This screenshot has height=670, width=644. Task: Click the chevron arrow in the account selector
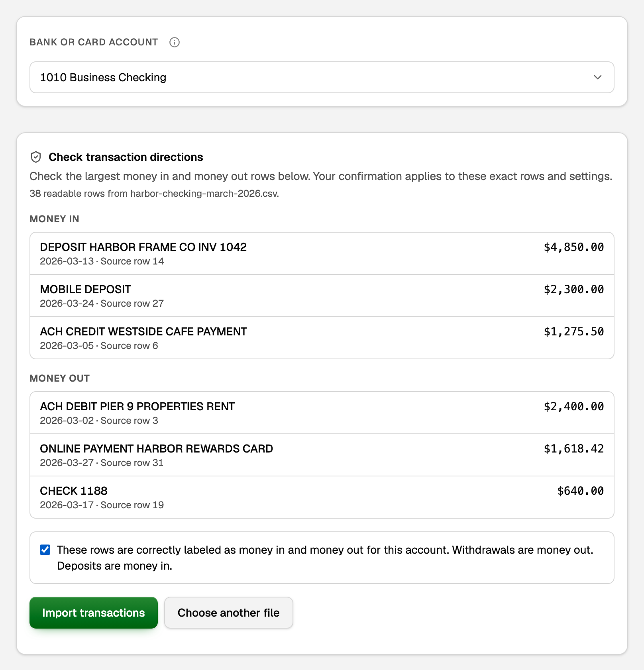pos(598,77)
